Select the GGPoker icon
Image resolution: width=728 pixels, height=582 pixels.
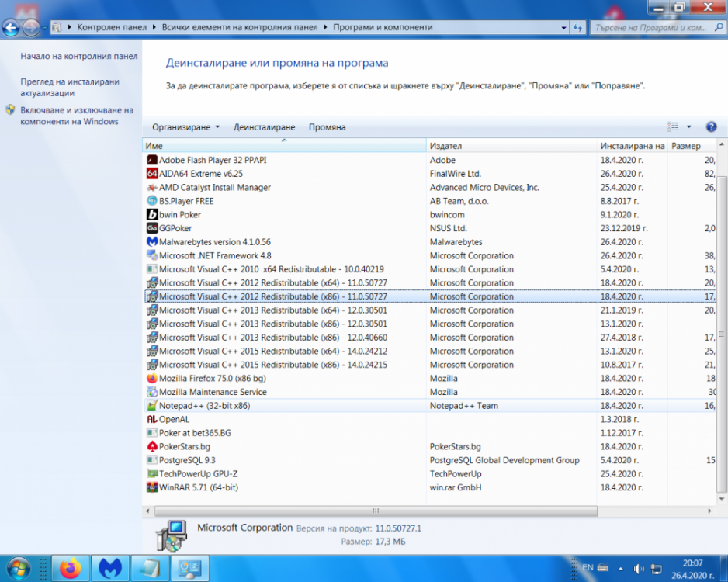[x=152, y=228]
